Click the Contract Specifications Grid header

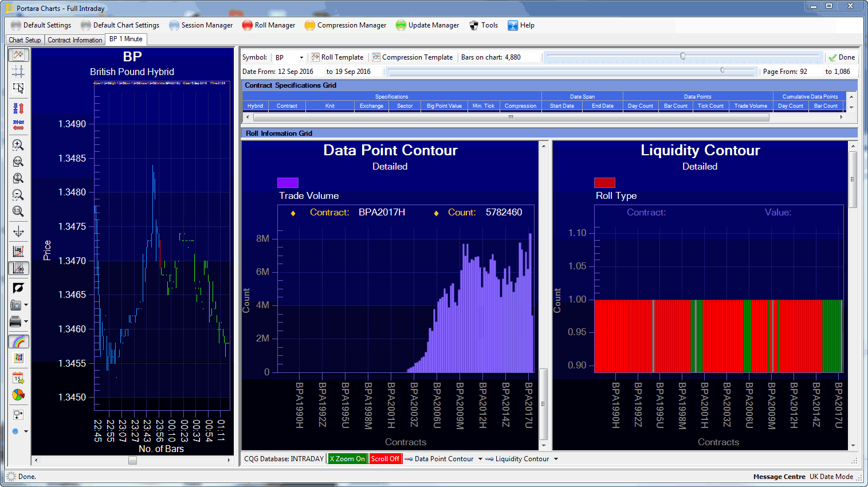coord(549,85)
